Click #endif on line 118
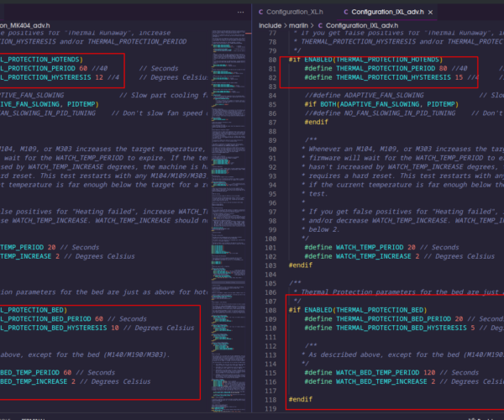This screenshot has height=420, width=504. click(301, 399)
